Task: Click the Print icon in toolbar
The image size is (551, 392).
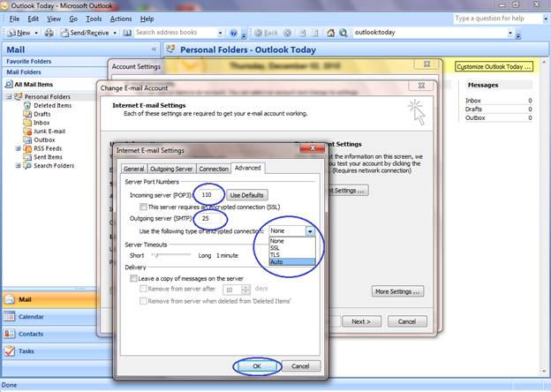Action: pyautogui.click(x=49, y=33)
